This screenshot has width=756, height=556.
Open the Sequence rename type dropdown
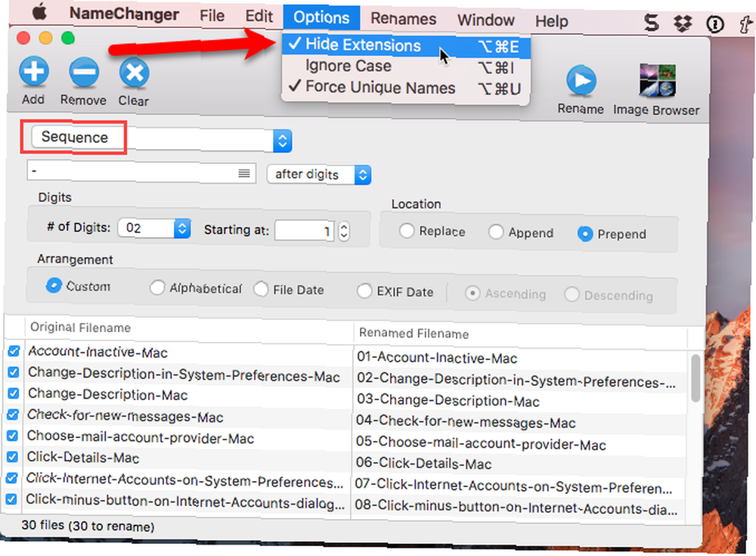tap(162, 139)
